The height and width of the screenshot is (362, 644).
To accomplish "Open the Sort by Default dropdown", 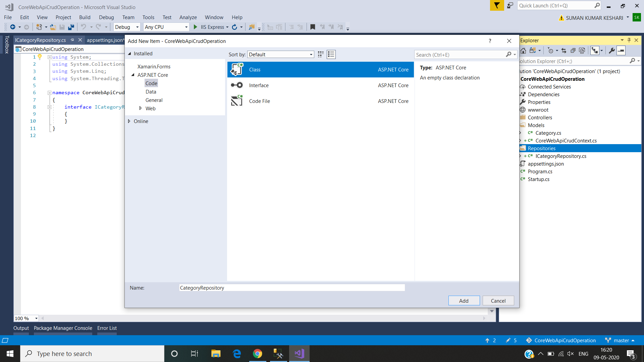I will 281,54.
